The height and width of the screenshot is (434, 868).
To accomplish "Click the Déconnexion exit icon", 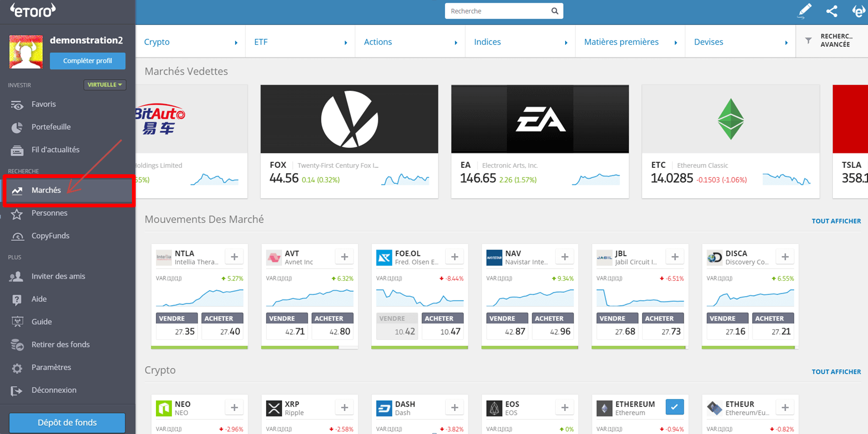I will click(17, 391).
